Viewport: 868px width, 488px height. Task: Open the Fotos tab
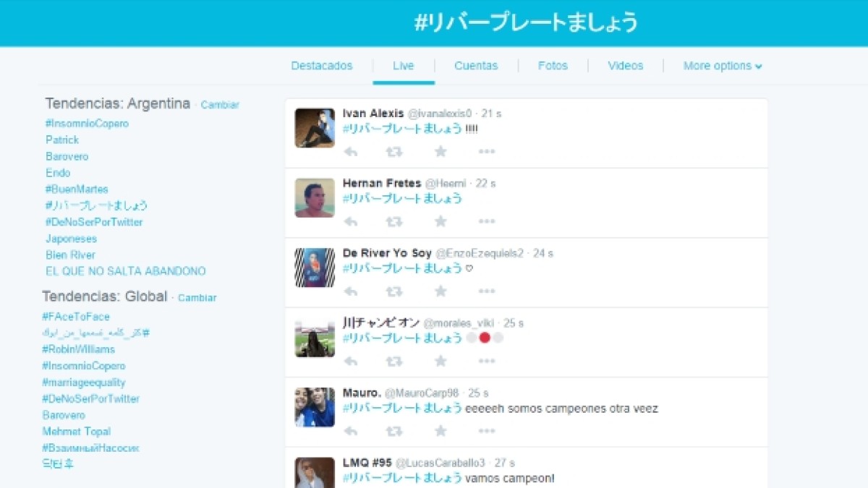(553, 66)
